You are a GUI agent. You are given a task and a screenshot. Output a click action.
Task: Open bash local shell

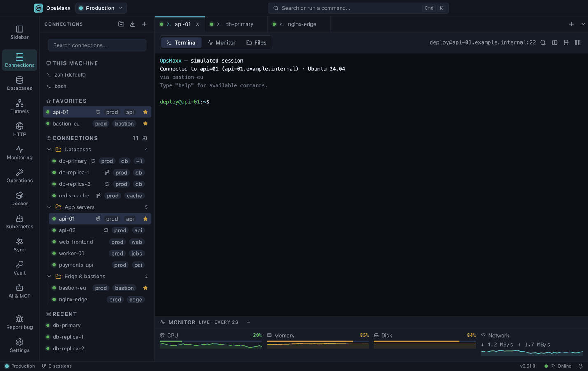point(97,86)
